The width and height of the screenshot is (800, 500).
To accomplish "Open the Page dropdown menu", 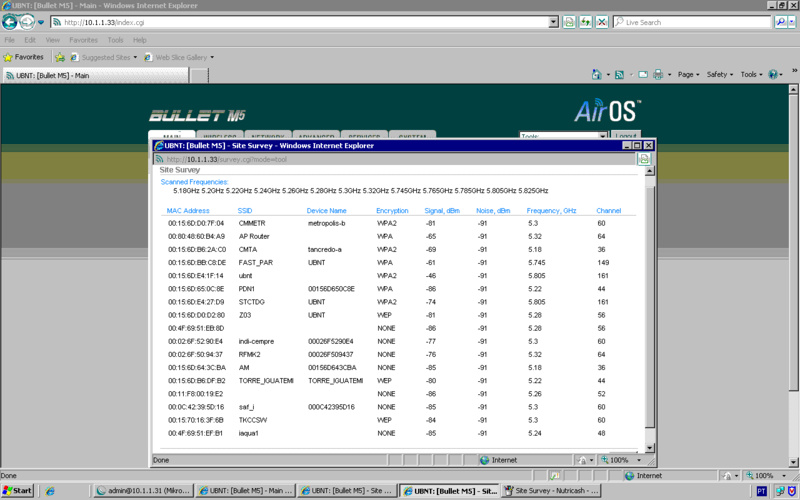I will coord(688,74).
